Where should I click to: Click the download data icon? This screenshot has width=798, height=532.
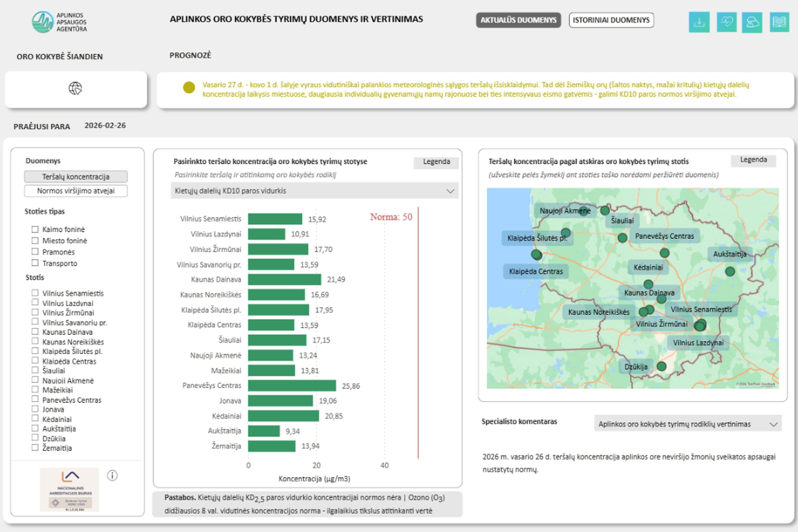699,22
